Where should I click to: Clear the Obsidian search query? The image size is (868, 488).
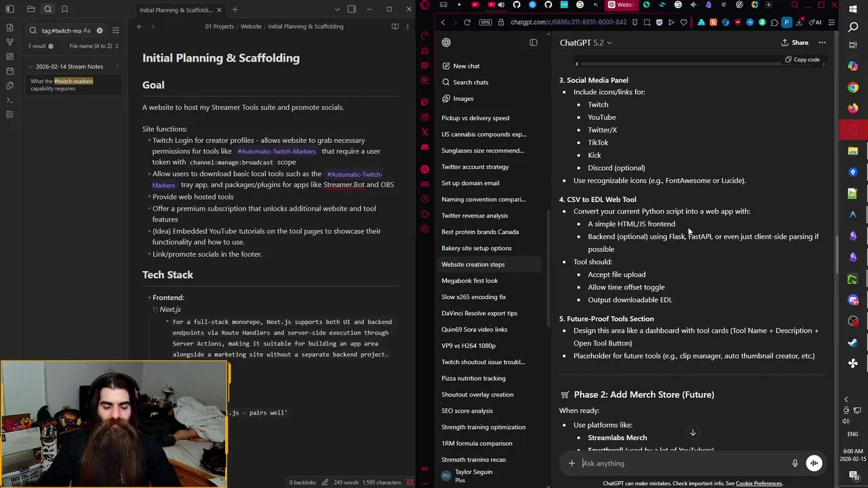(100, 30)
